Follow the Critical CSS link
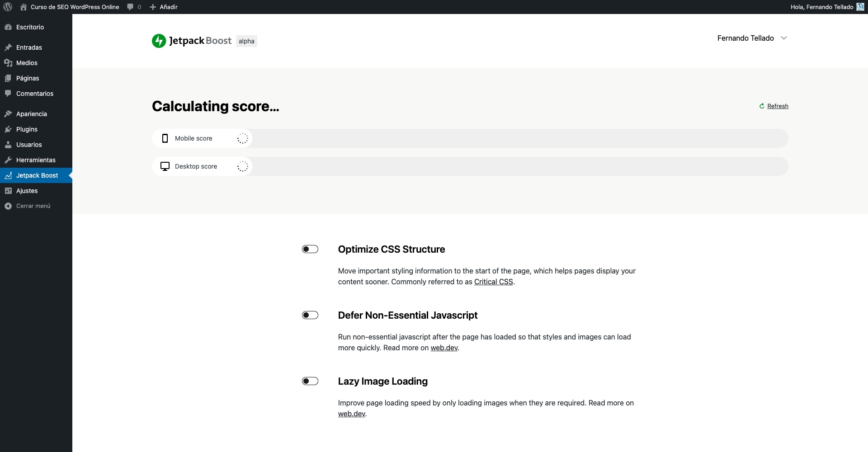 coord(493,282)
